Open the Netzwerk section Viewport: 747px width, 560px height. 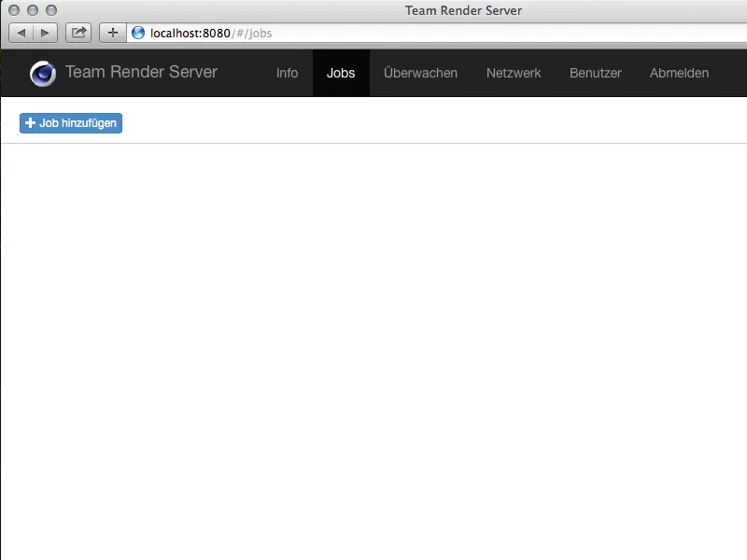click(x=513, y=73)
